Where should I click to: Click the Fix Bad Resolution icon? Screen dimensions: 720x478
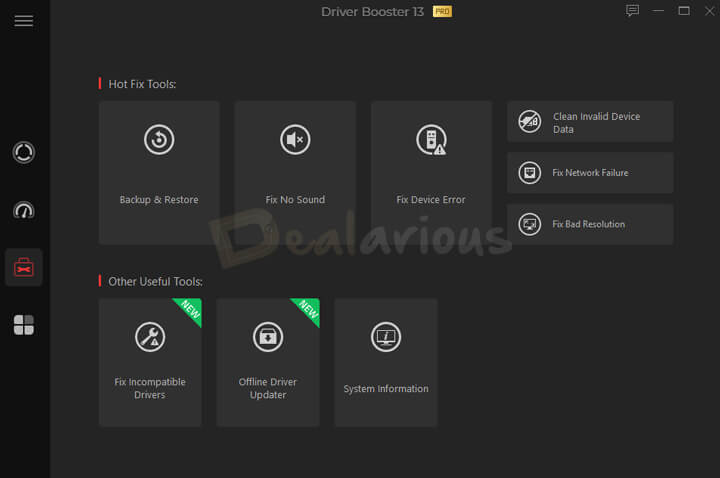click(529, 224)
